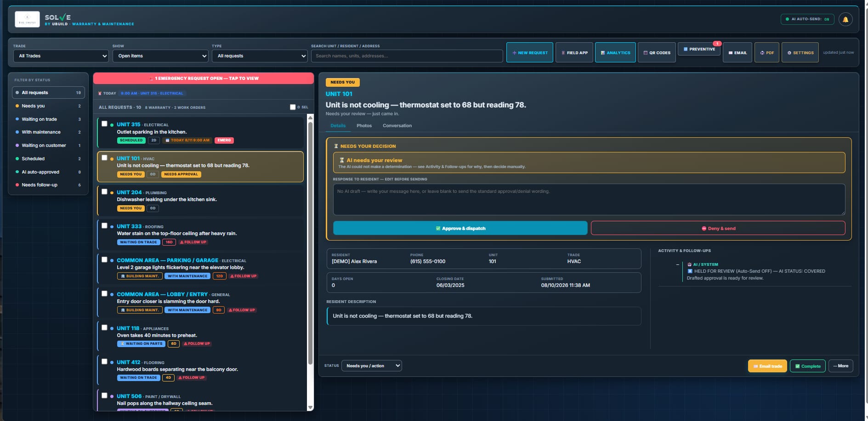Switch to the Photos tab

[x=364, y=126]
